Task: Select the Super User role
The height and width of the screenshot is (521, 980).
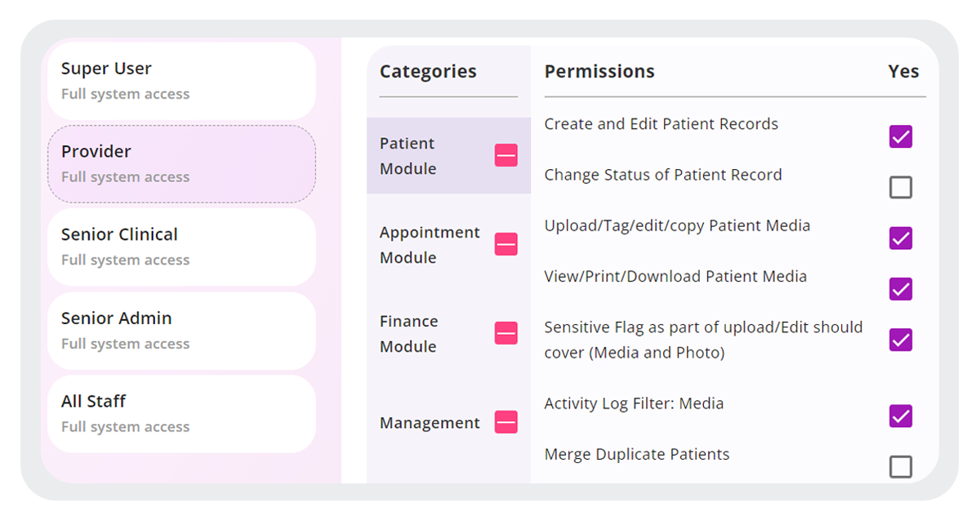Action: pos(181,79)
